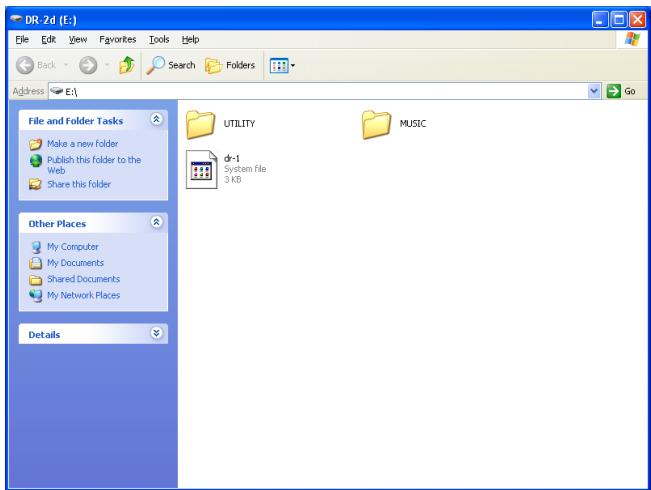Open the MUSIC folder icon
This screenshot has height=490, width=651.
375,123
